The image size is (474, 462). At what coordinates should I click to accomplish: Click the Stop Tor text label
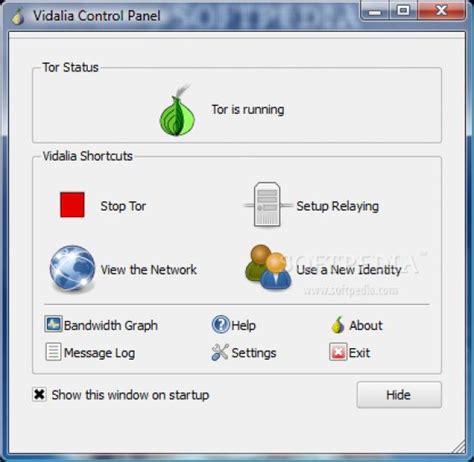pos(123,206)
